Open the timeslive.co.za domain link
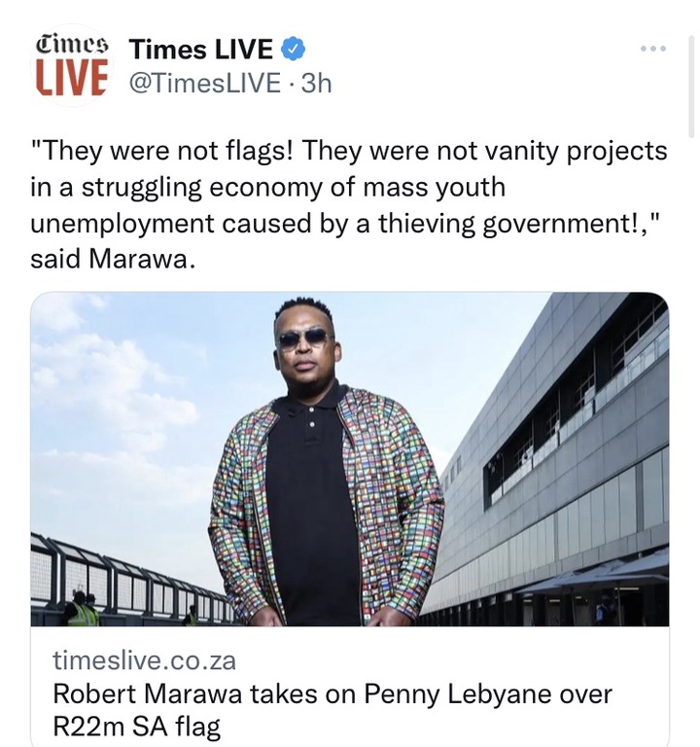This screenshot has width=700, height=747. [x=144, y=660]
